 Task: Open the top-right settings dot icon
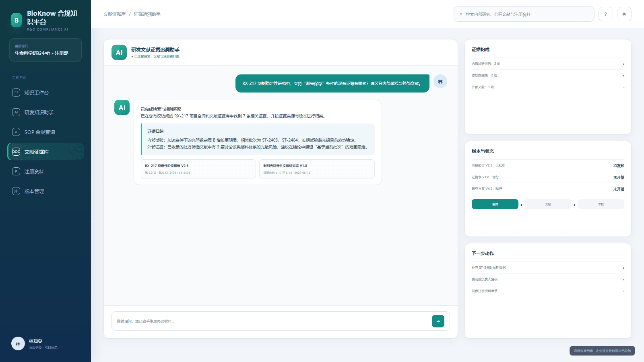(624, 14)
